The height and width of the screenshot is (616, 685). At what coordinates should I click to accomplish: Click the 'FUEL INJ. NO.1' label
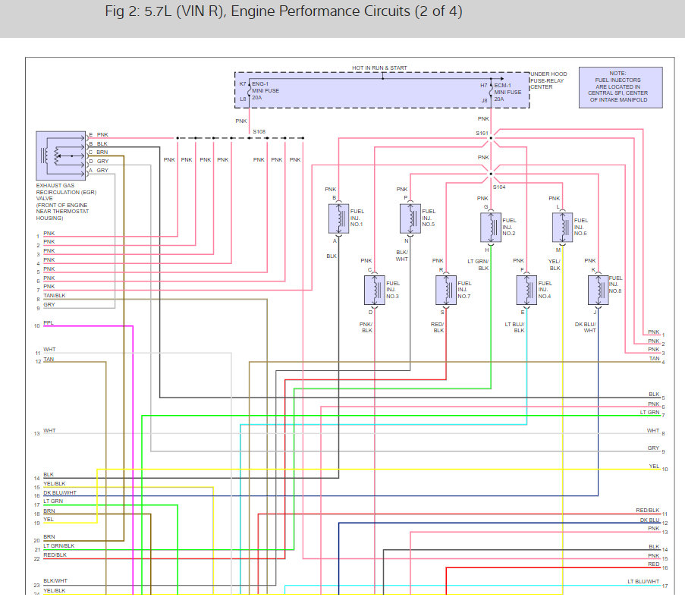pos(357,218)
